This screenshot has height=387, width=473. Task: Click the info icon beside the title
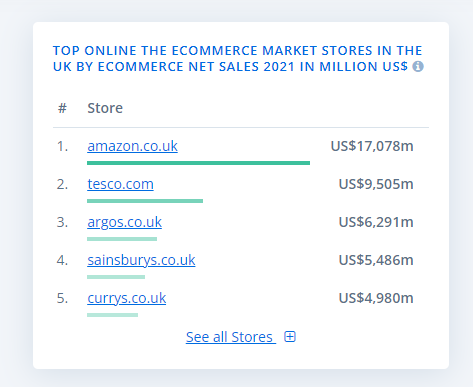[x=418, y=66]
